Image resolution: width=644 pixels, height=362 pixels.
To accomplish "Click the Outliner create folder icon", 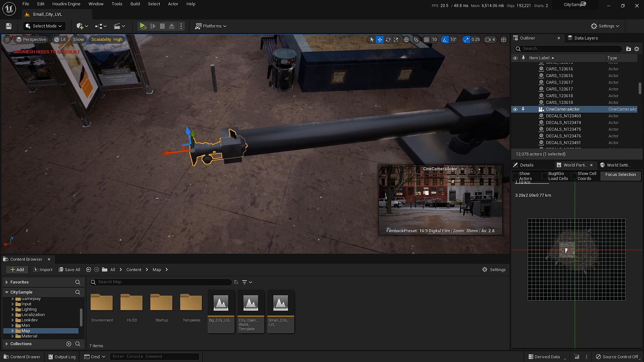I will tap(628, 49).
